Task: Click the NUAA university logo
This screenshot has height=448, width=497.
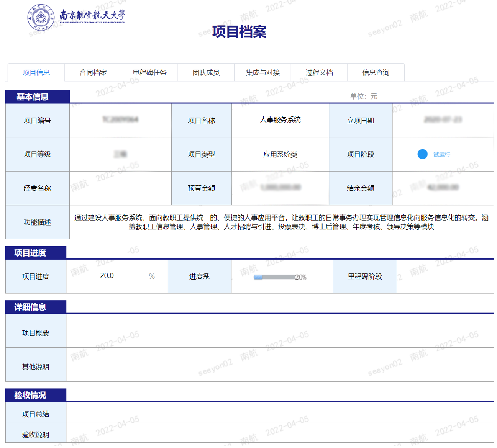Action: (76, 18)
